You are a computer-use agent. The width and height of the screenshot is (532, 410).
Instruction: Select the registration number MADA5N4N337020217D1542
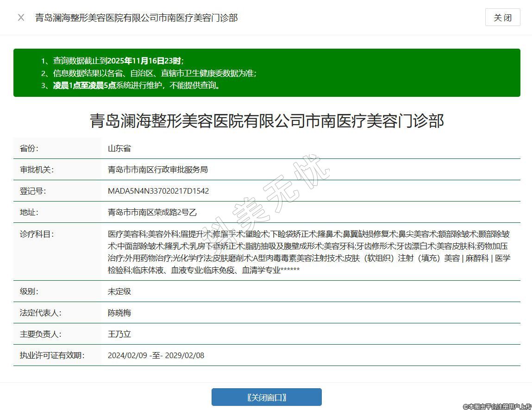point(158,191)
